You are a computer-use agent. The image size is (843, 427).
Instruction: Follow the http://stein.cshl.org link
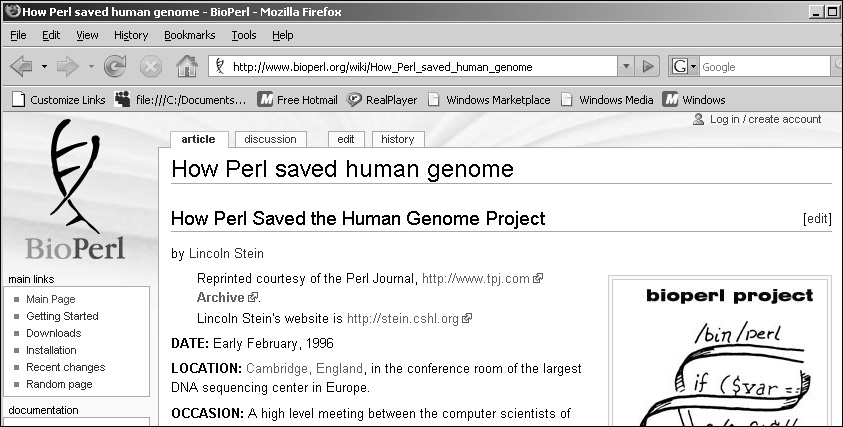click(x=403, y=318)
